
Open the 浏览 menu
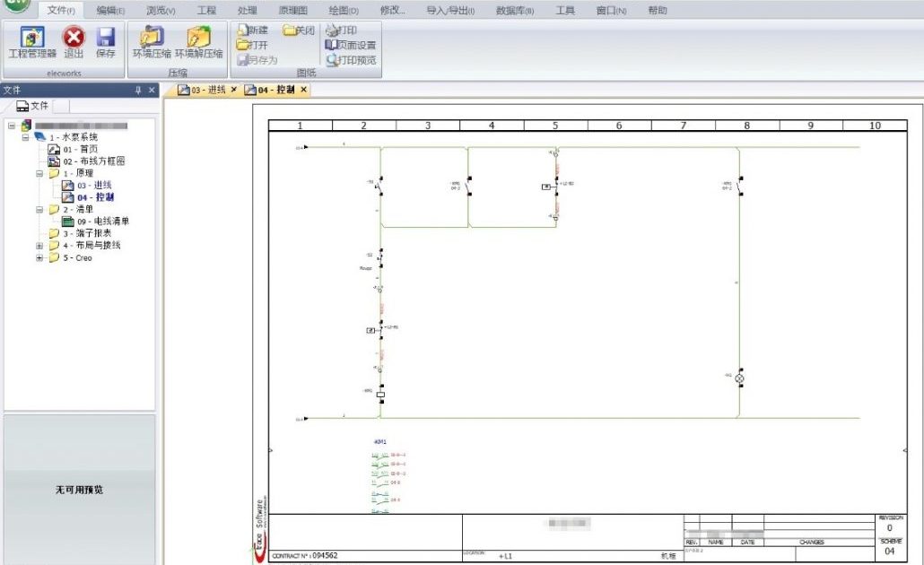(161, 10)
